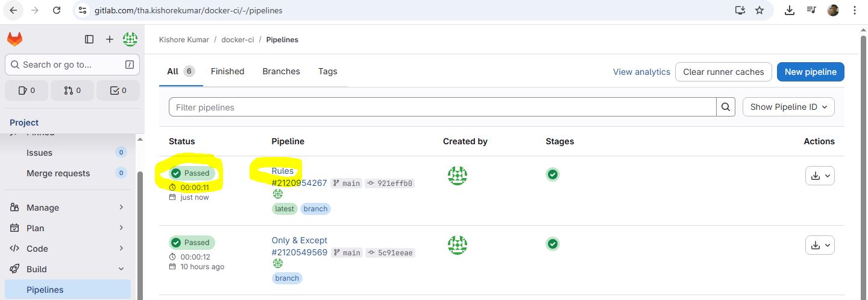The height and width of the screenshot is (300, 868).
Task: Click the stage status icon for Rules pipeline
Action: coord(553,174)
